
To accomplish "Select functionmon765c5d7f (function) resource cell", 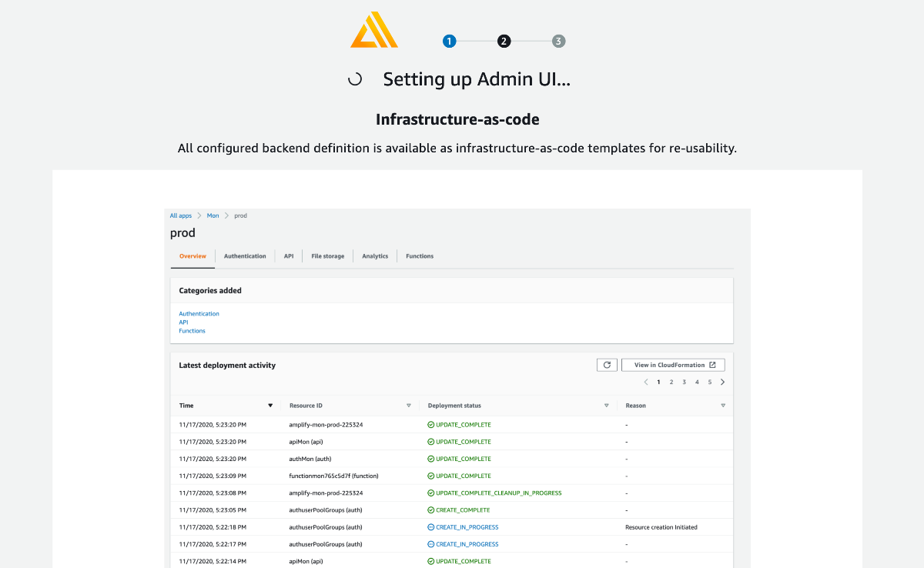I will tap(334, 476).
